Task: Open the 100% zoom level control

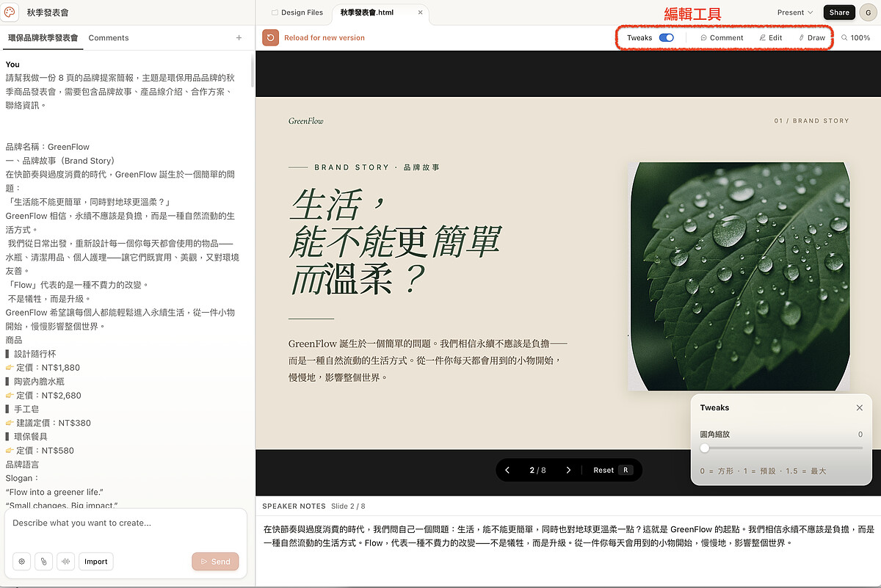Action: coord(856,37)
